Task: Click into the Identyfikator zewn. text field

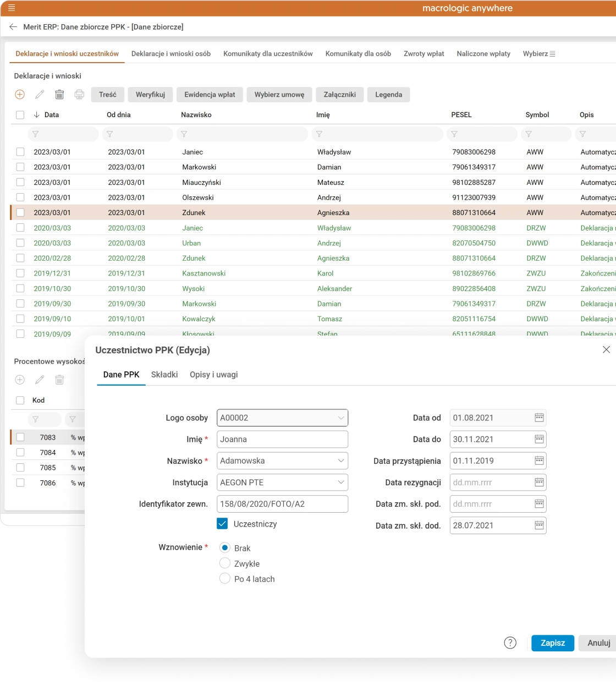Action: point(282,504)
